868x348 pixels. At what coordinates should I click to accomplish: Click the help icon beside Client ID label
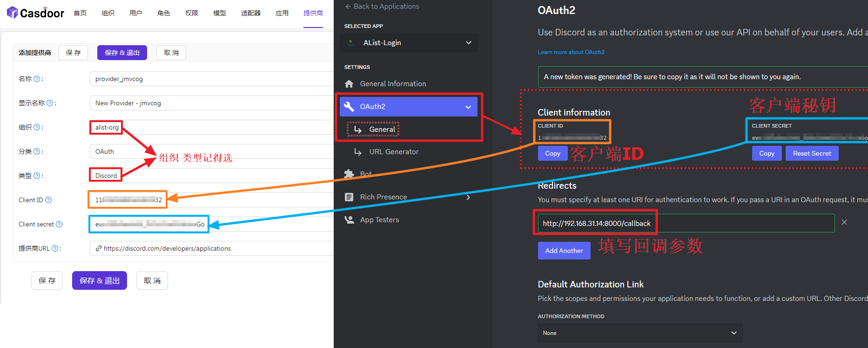[48, 200]
